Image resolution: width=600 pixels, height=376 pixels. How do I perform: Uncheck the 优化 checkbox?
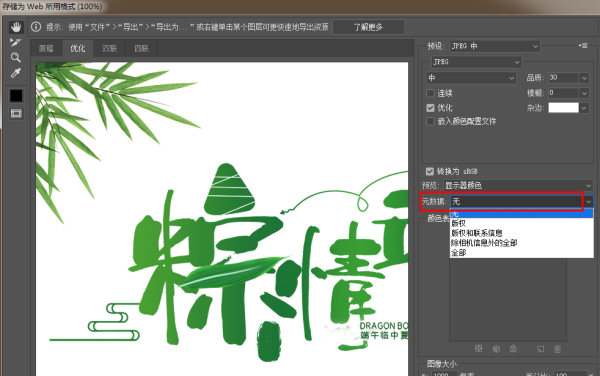click(430, 108)
